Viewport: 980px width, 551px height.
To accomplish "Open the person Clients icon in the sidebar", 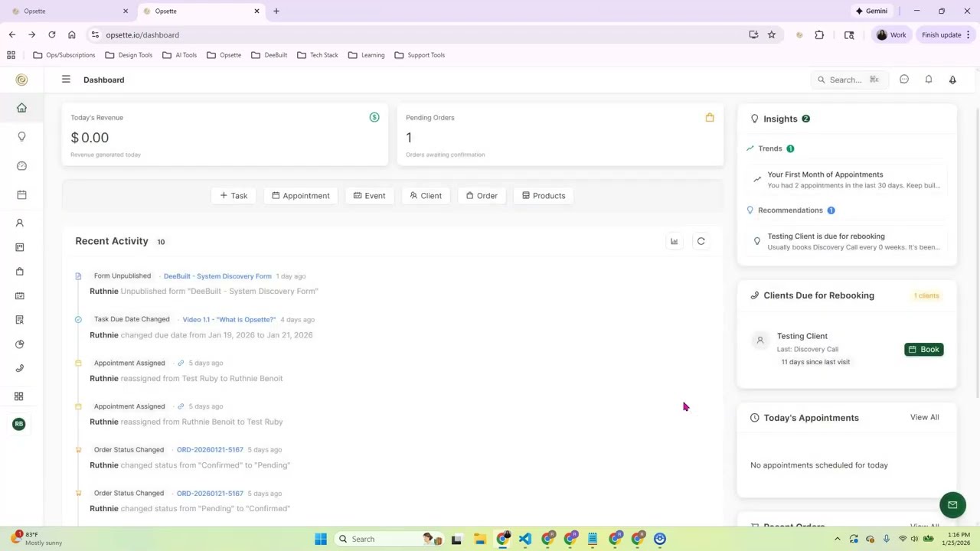I will pos(20,223).
